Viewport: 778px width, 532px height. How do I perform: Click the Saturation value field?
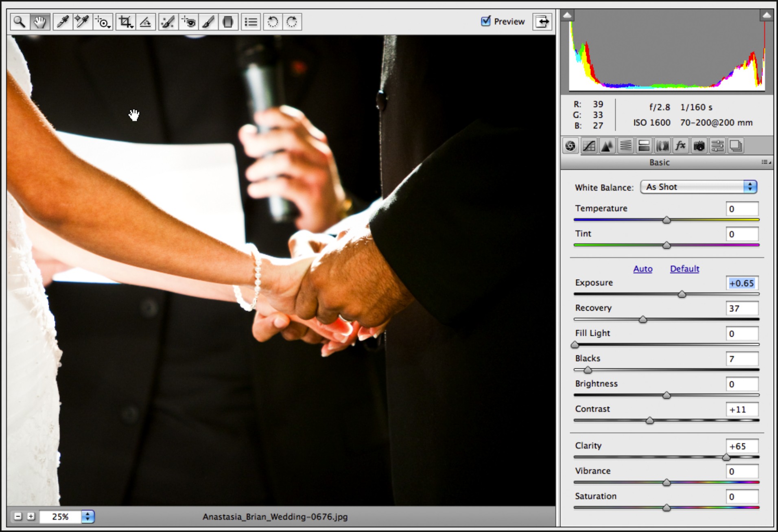[x=742, y=497]
